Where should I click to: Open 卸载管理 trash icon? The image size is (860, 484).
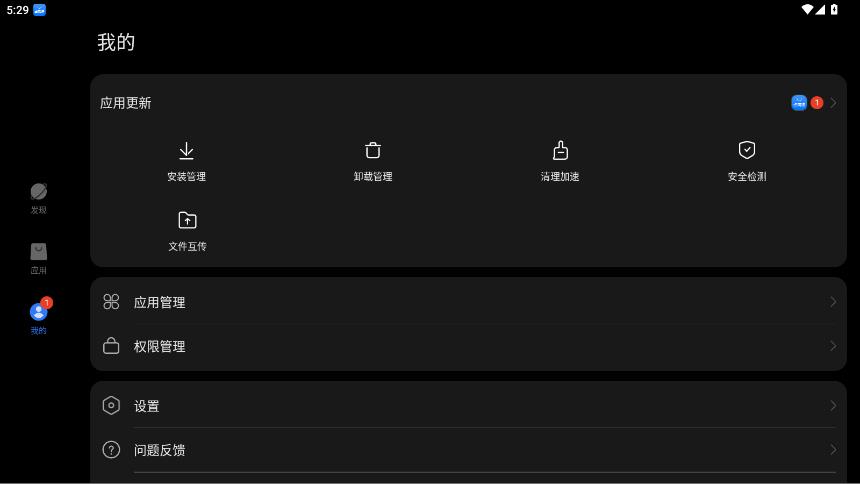click(x=373, y=151)
